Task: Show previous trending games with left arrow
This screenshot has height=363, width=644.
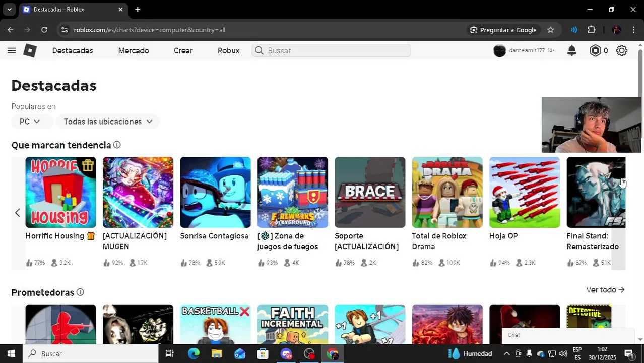Action: 18,213
